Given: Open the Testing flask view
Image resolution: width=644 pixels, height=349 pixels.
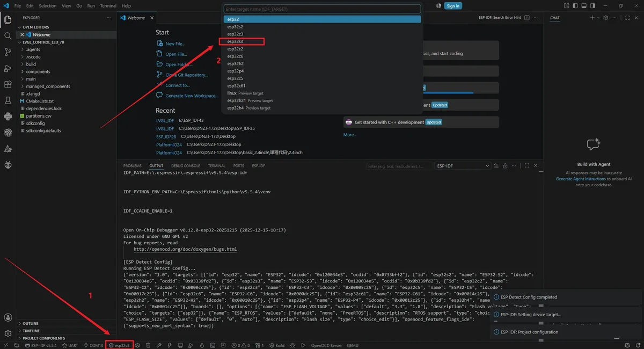Looking at the screenshot, I should tap(8, 100).
